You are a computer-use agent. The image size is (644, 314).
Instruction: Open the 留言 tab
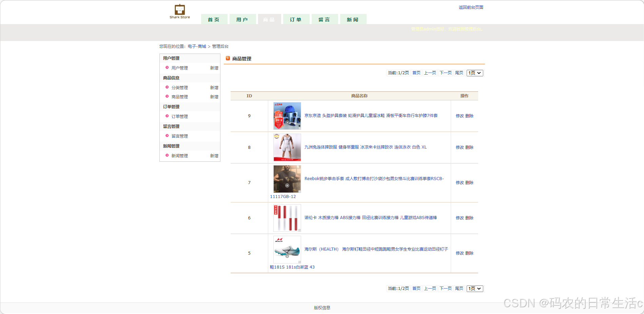tap(324, 19)
